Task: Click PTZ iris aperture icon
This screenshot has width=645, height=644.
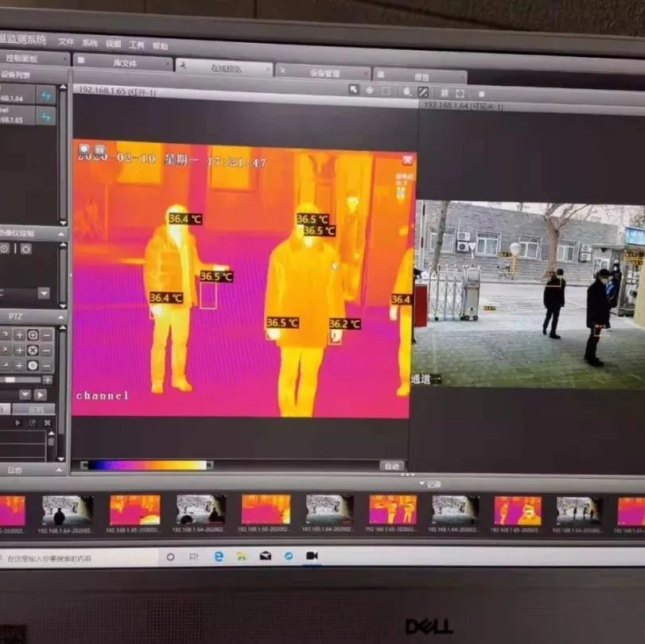Action: pos(33,366)
